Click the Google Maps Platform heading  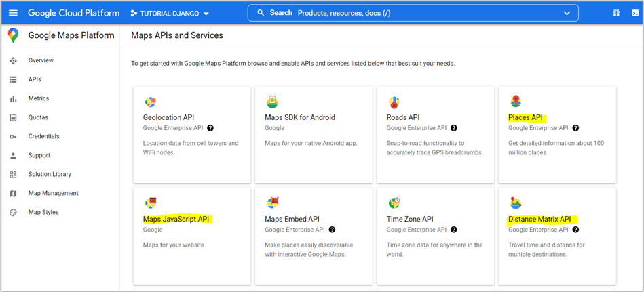[71, 35]
